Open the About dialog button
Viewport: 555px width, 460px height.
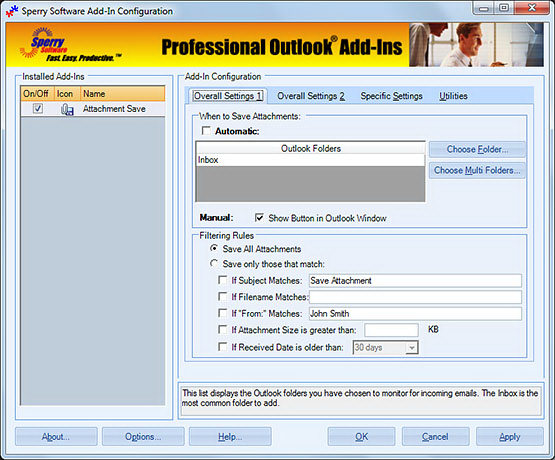pos(56,437)
